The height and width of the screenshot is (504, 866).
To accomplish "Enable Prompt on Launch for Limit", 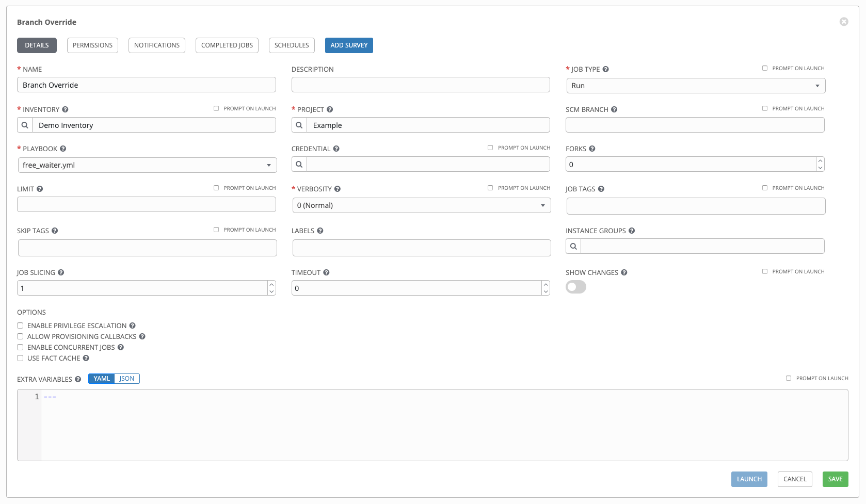I will click(x=216, y=188).
